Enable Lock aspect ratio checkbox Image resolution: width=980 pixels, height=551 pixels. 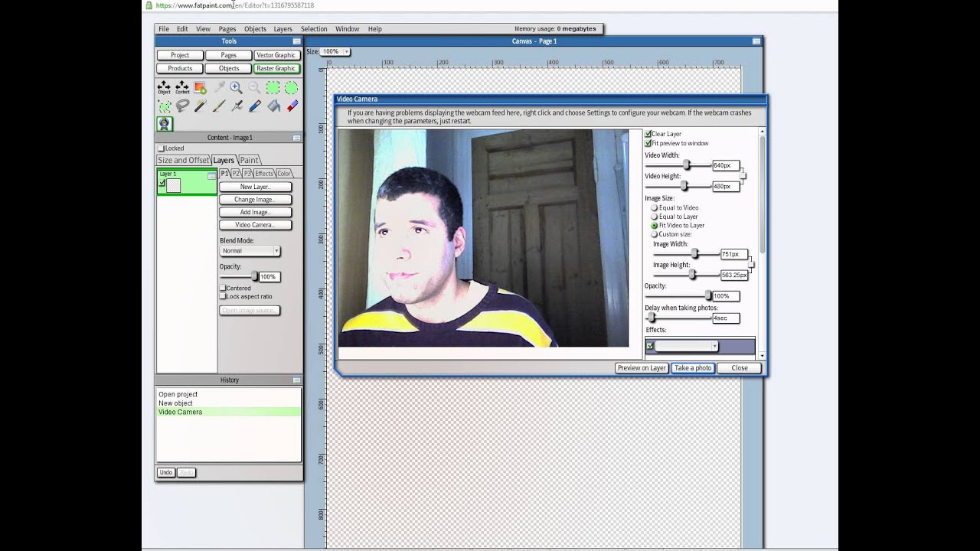coord(223,297)
